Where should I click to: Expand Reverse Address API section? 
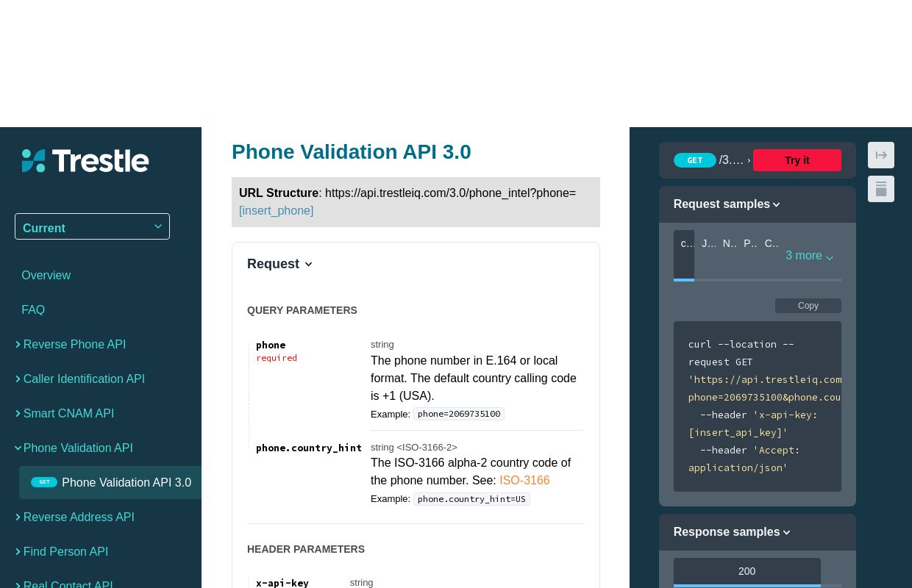[x=79, y=517]
